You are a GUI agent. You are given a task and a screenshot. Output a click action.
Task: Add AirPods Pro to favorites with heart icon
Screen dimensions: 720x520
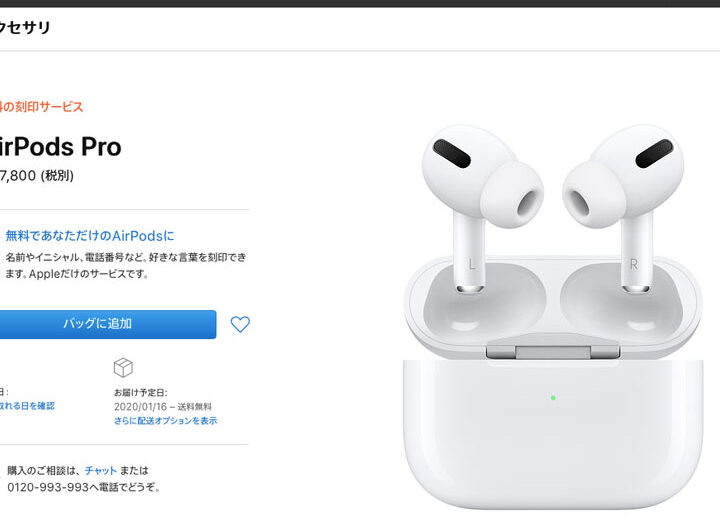pyautogui.click(x=240, y=324)
